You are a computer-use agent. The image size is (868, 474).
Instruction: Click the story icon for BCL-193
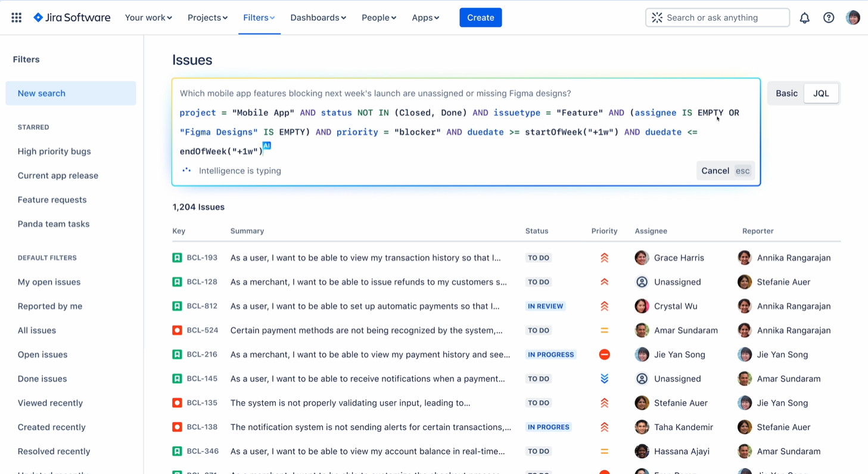click(177, 258)
